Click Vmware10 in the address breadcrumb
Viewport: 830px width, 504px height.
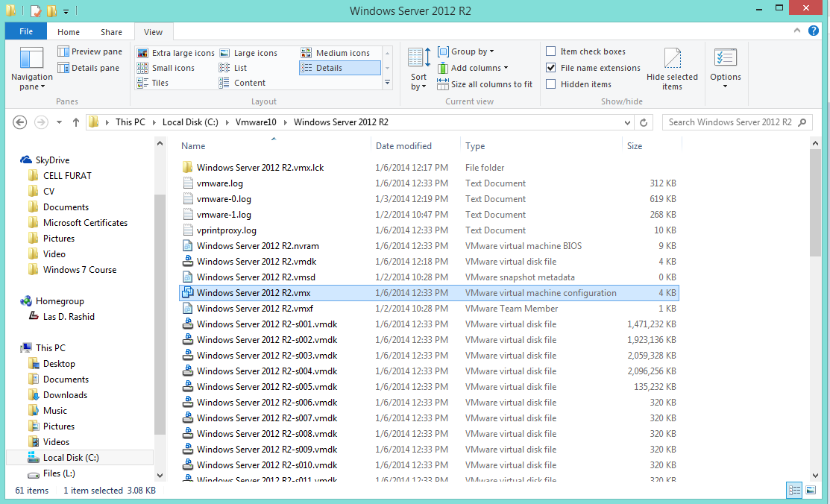[256, 122]
